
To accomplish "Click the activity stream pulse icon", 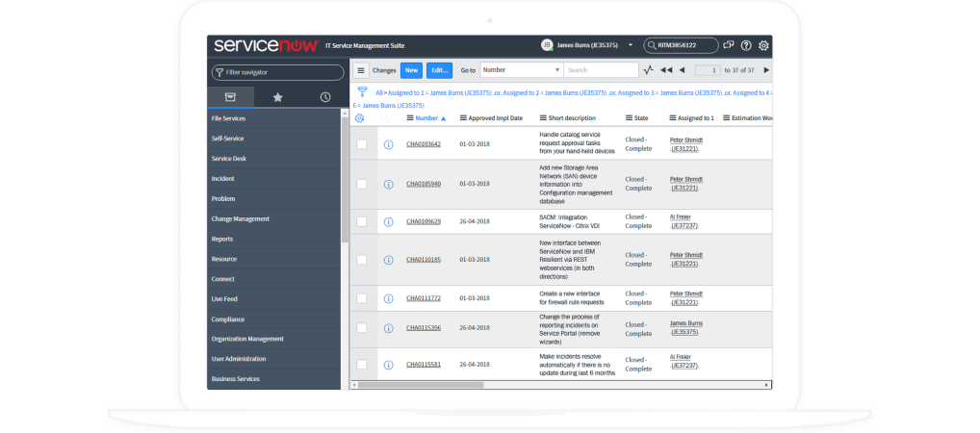I will click(x=649, y=70).
